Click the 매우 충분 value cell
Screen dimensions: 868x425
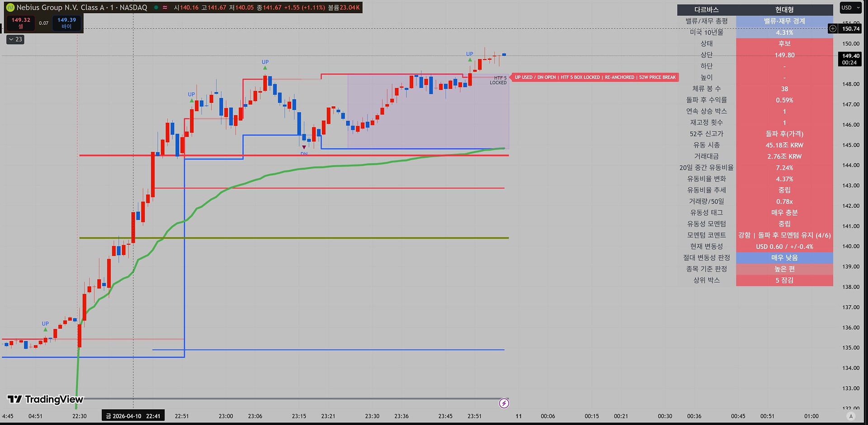[x=784, y=213]
